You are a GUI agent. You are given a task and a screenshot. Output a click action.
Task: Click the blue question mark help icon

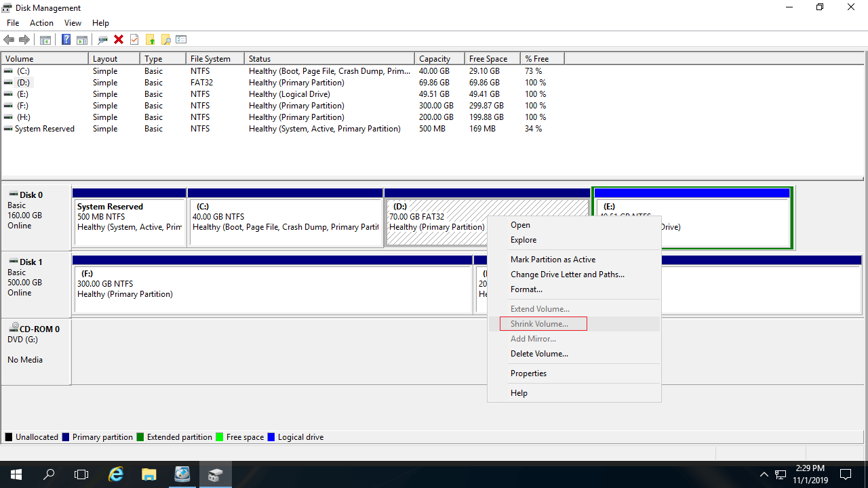click(66, 40)
